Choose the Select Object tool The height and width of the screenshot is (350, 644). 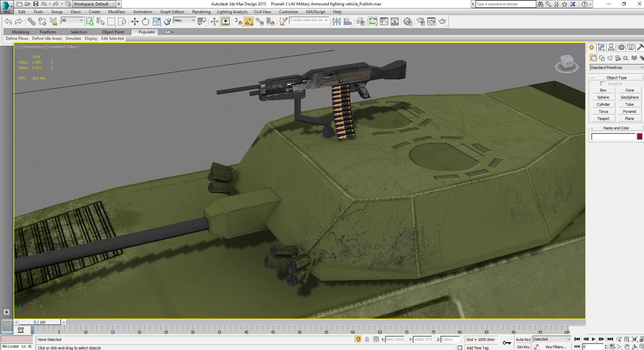(x=89, y=22)
